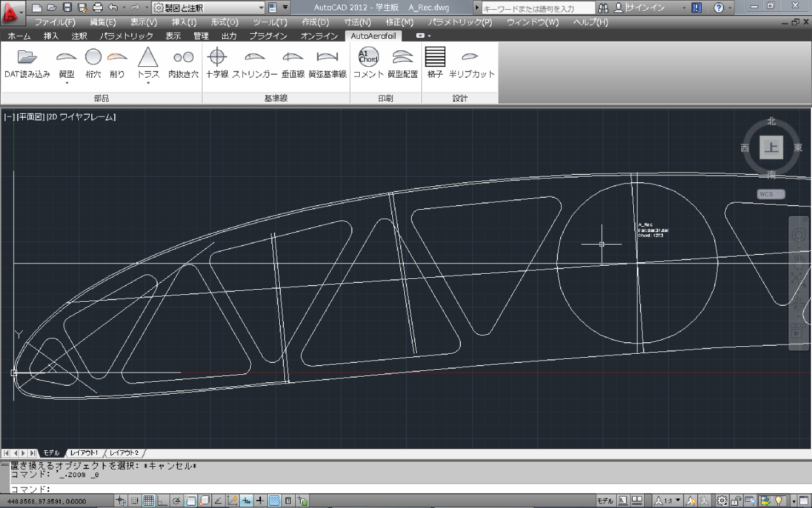Click the Save As quick access icon
The width and height of the screenshot is (812, 508).
(82, 7)
